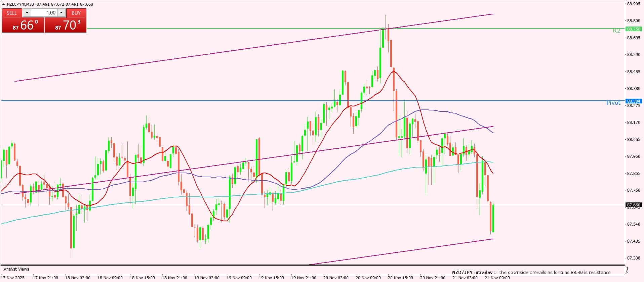Click the 88.750 green price tag
The height and width of the screenshot is (282, 644).
click(634, 29)
